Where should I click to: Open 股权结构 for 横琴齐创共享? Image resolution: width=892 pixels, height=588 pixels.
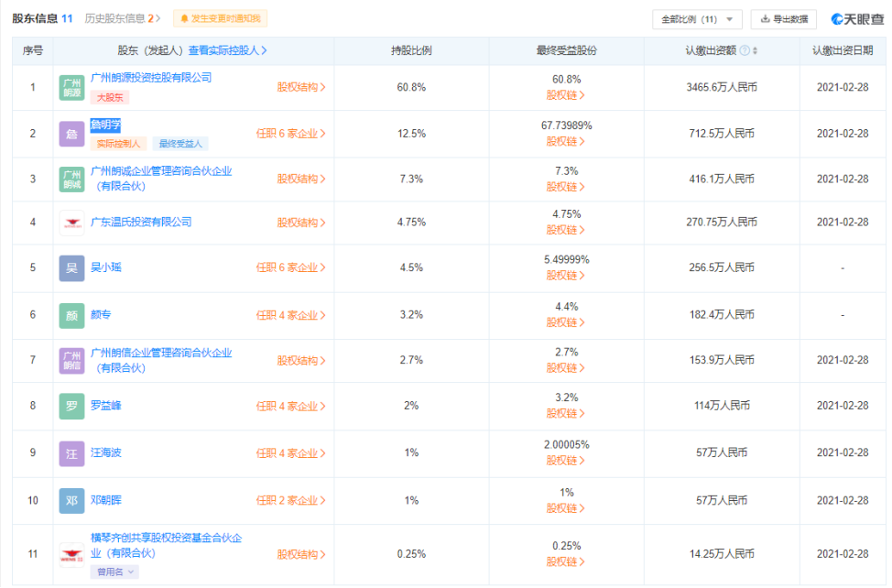(301, 555)
